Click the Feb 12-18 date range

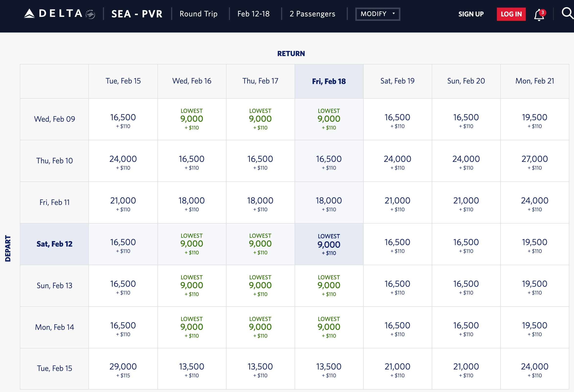coord(253,14)
